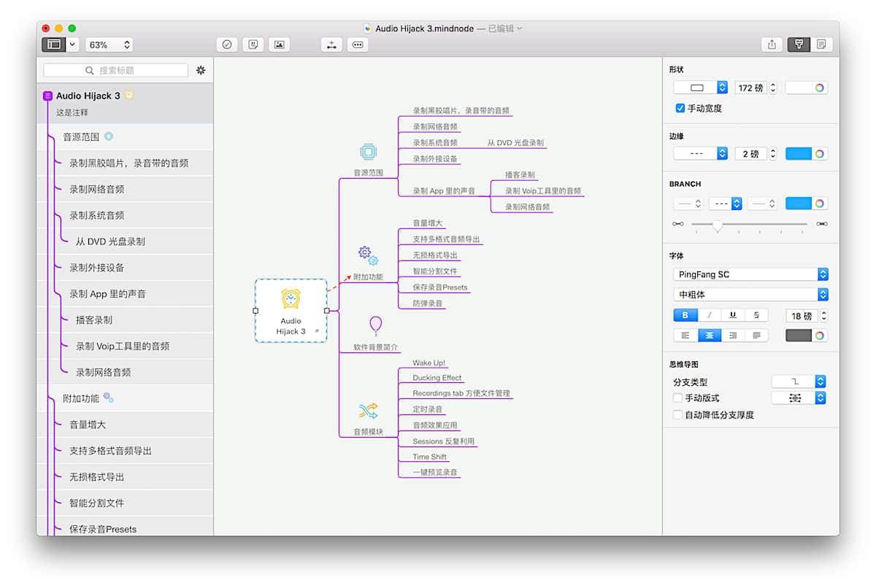Select 智能分割文件 in the outline
The height and width of the screenshot is (588, 876).
(x=97, y=503)
